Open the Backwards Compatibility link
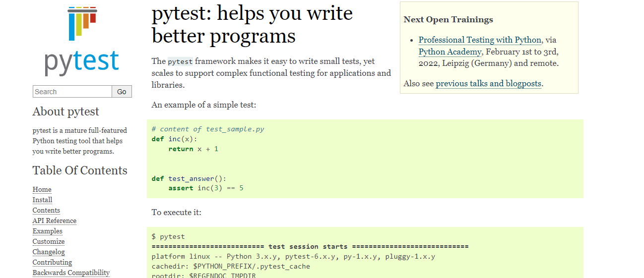Viewport: 644px width, 278px height. point(71,273)
